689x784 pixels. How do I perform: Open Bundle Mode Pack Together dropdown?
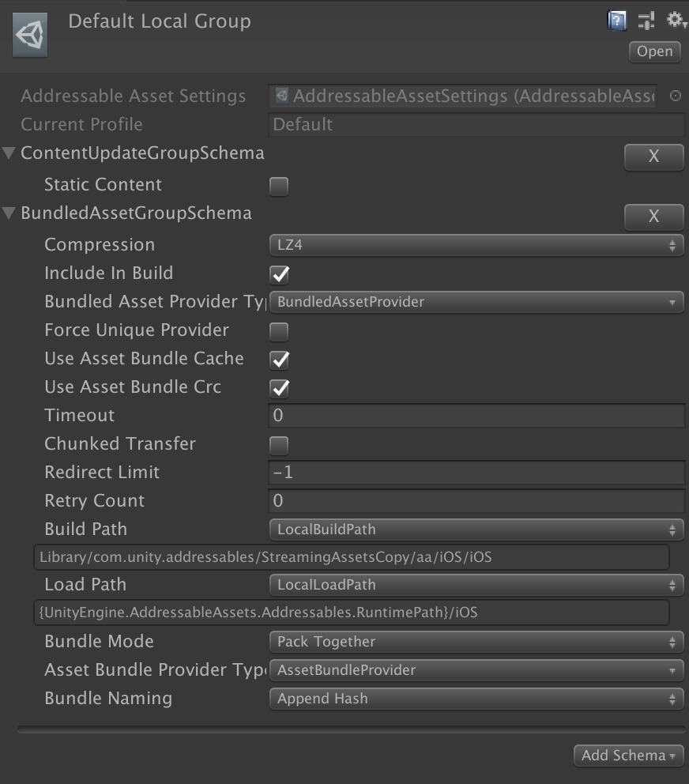[x=476, y=642]
